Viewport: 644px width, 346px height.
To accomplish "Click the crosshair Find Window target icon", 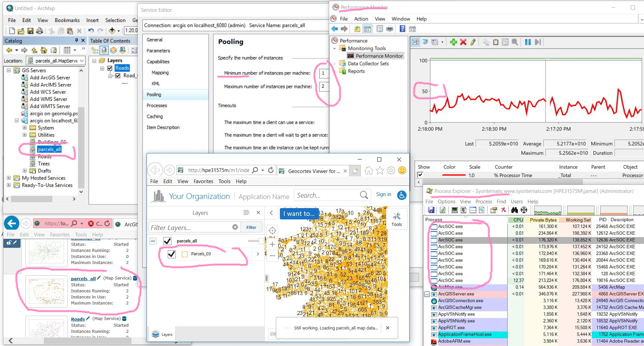I will tap(524, 210).
